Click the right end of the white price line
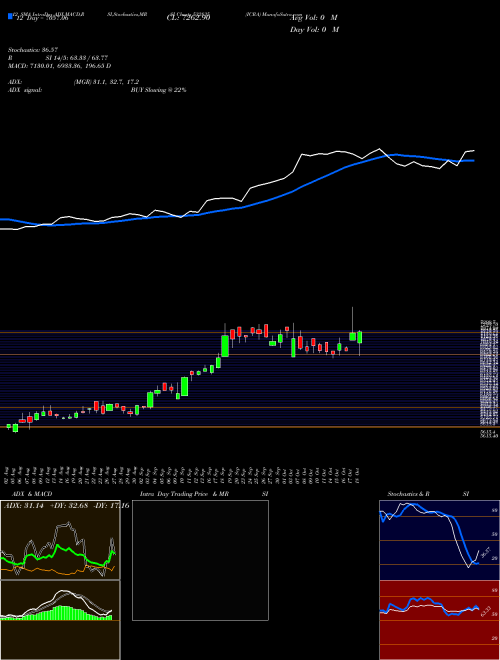The image size is (500, 660). pyautogui.click(x=473, y=150)
